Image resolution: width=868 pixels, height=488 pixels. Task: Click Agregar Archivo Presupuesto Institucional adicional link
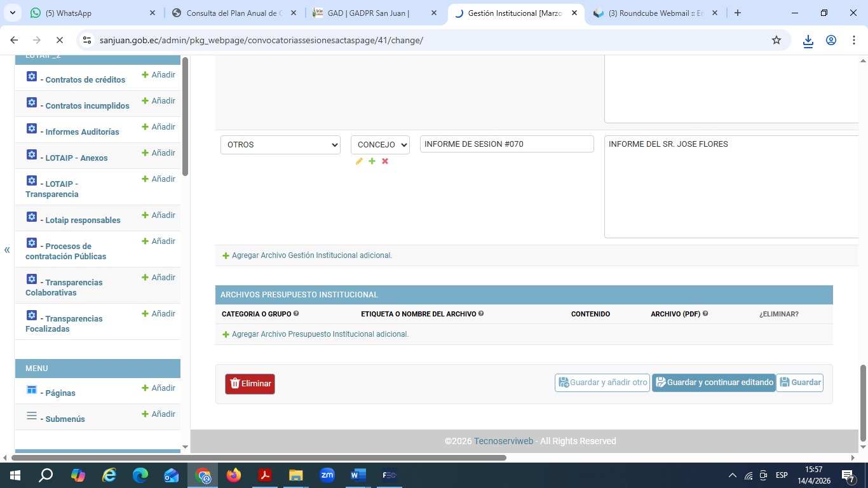coord(320,334)
